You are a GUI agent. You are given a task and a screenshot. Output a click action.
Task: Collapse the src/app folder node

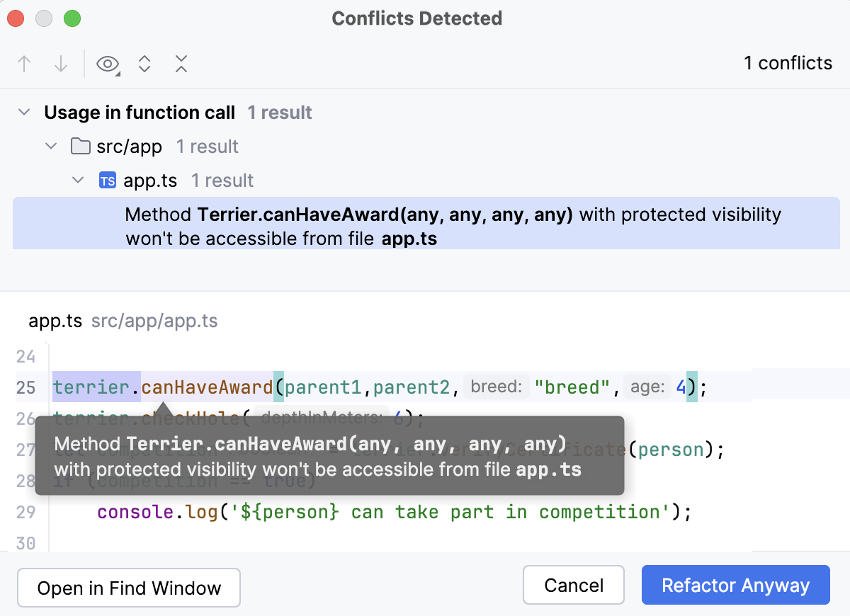[50, 146]
